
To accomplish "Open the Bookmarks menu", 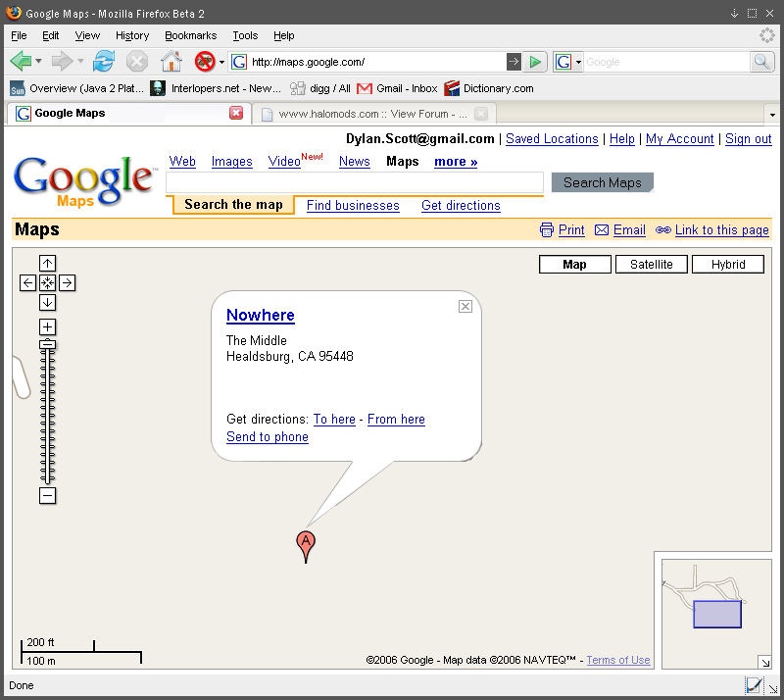I will (x=191, y=35).
